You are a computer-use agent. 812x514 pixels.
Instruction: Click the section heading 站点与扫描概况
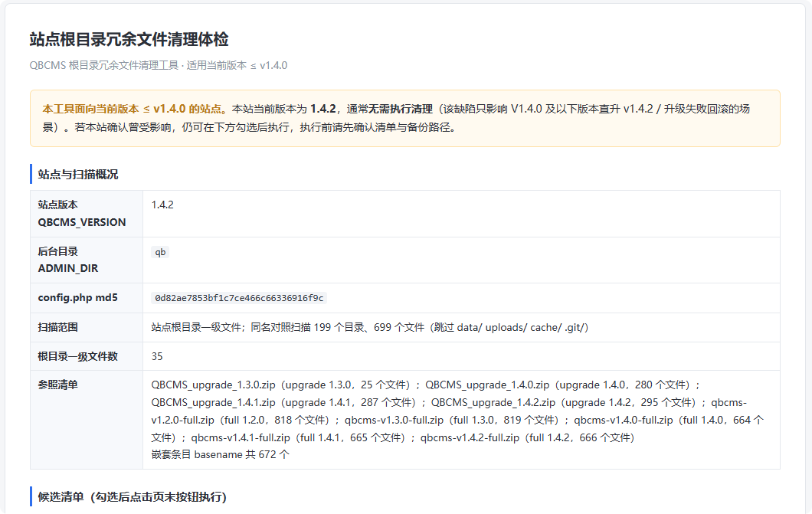77,175
